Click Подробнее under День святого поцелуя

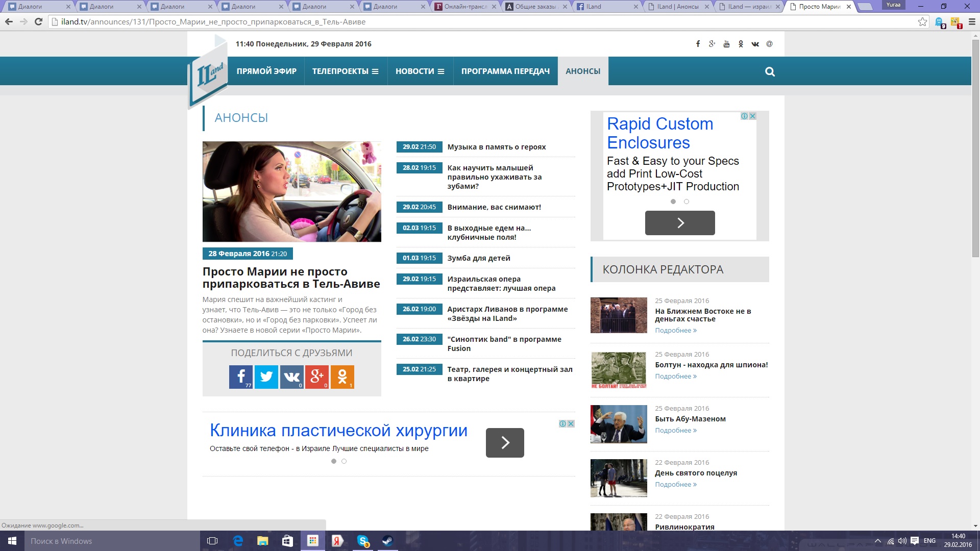click(676, 484)
